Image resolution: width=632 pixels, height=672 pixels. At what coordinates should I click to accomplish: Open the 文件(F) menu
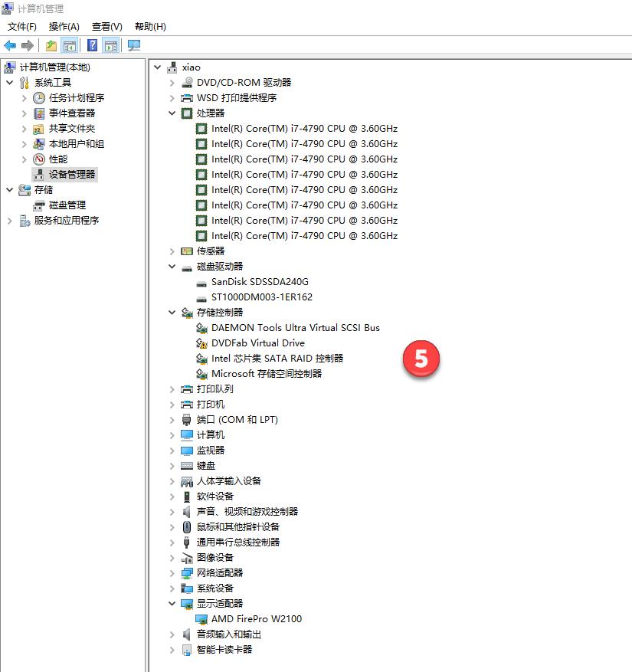(x=22, y=27)
